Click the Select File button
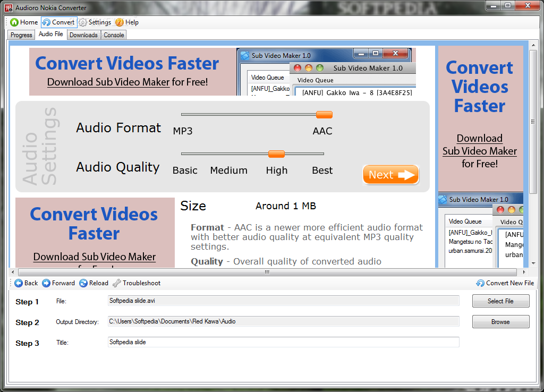The height and width of the screenshot is (392, 544). coord(500,301)
